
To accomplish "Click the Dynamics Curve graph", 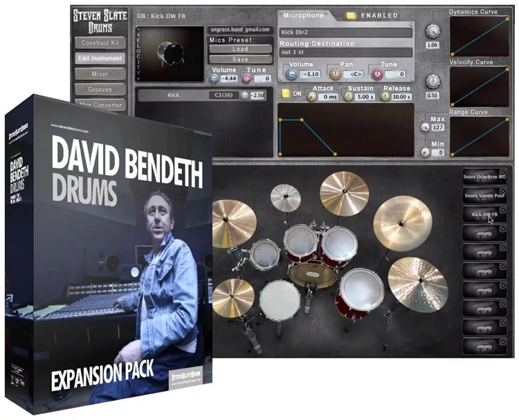I will [x=480, y=37].
